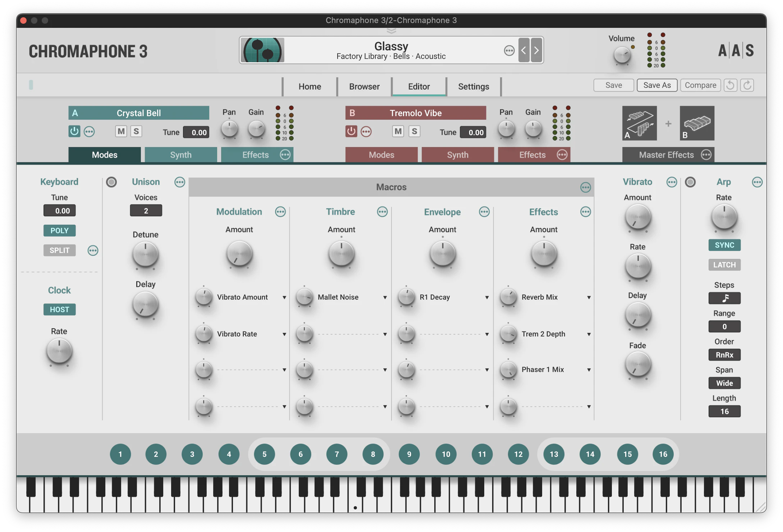The height and width of the screenshot is (532, 783).
Task: Click the SPLIT keyboard button
Action: coord(59,250)
